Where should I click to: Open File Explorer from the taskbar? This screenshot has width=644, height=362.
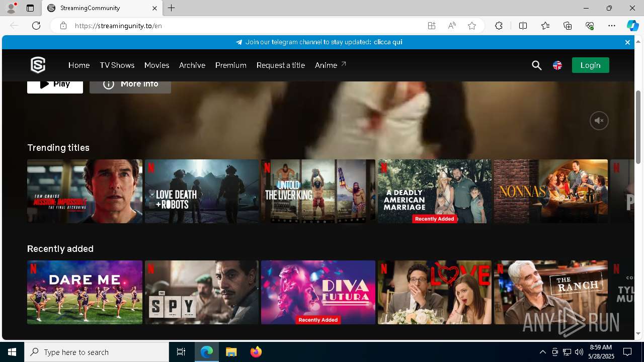click(x=231, y=352)
